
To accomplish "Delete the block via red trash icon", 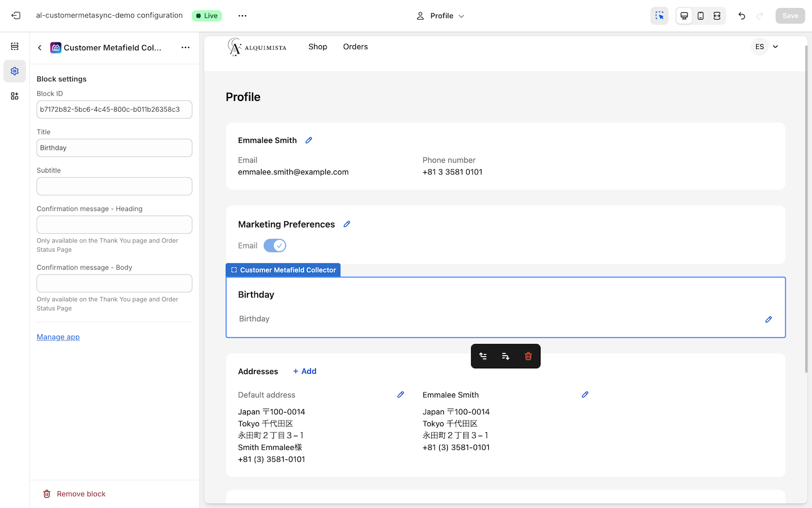I will pos(528,356).
